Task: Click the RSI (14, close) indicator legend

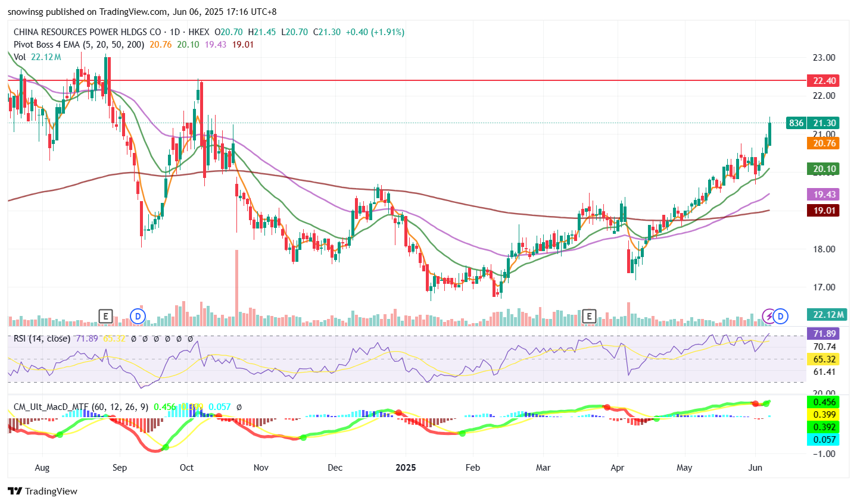Action: (x=42, y=339)
